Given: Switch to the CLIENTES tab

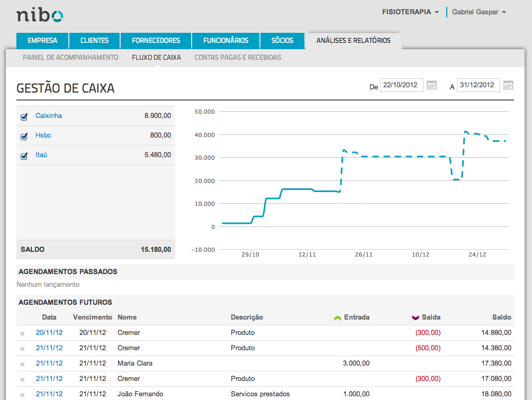Looking at the screenshot, I should click(x=94, y=40).
